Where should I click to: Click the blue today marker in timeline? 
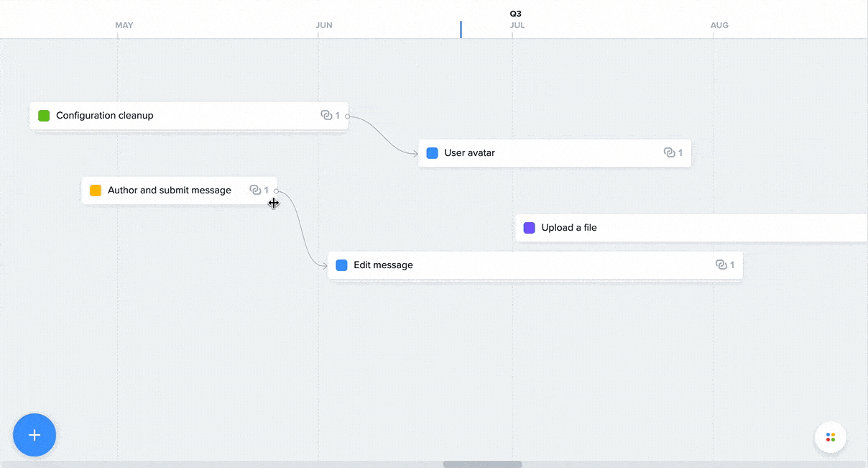[x=461, y=29]
